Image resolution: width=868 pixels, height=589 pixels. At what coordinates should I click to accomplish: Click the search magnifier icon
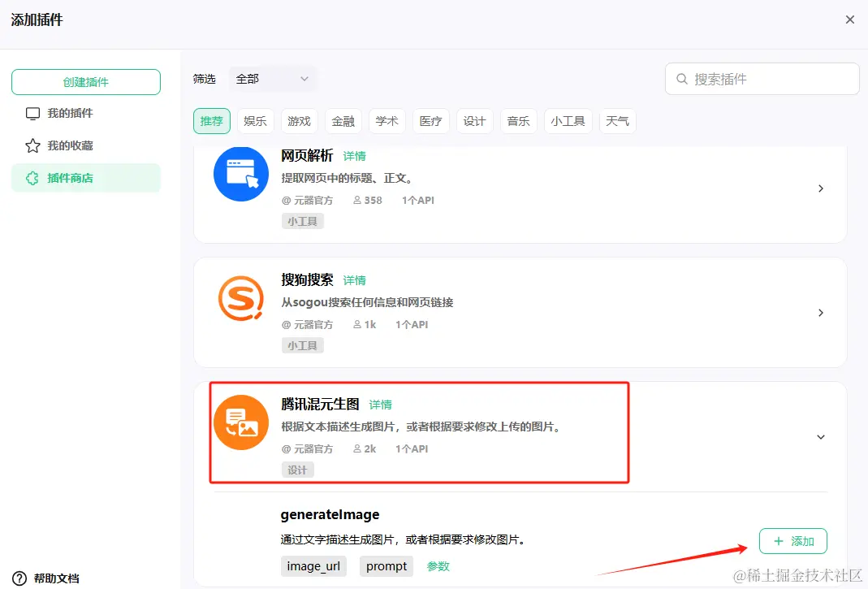click(682, 80)
